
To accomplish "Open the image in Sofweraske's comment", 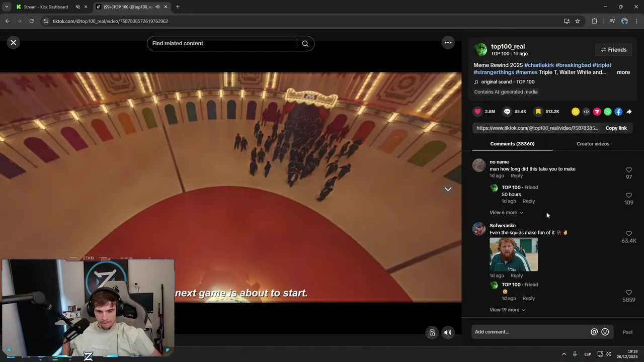I will point(514,254).
